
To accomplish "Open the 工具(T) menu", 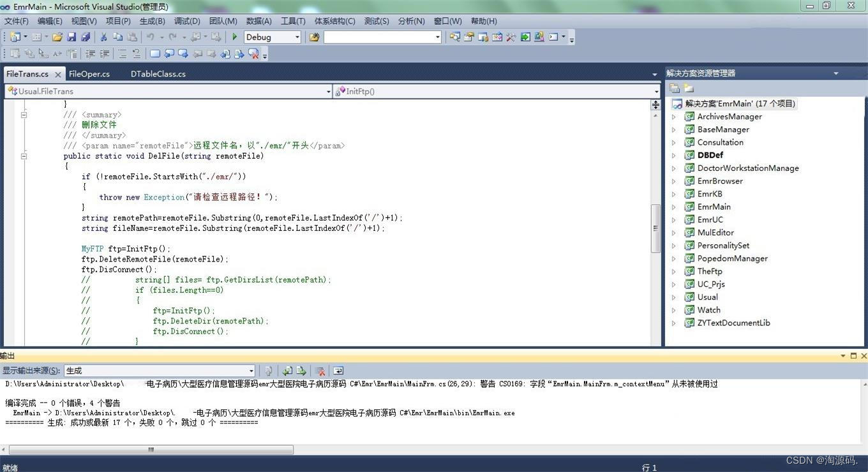I will click(x=293, y=21).
